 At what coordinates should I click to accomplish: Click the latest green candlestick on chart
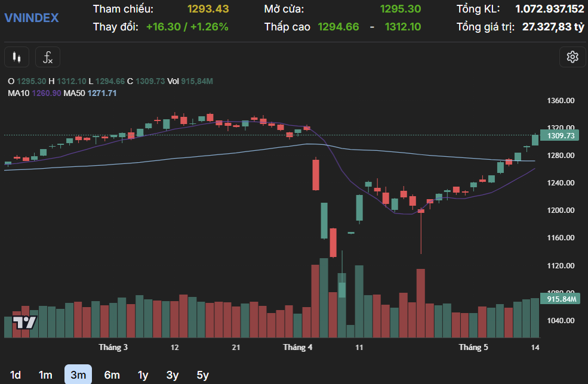point(535,140)
